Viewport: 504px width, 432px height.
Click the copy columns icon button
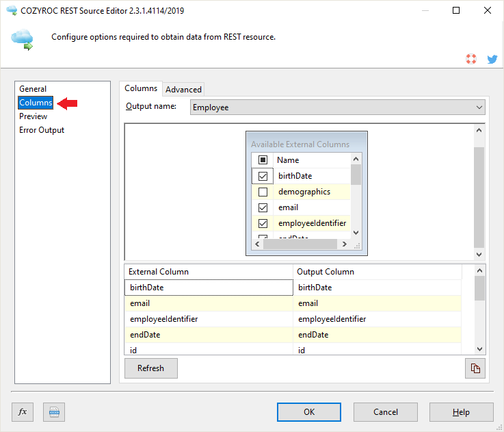point(475,368)
